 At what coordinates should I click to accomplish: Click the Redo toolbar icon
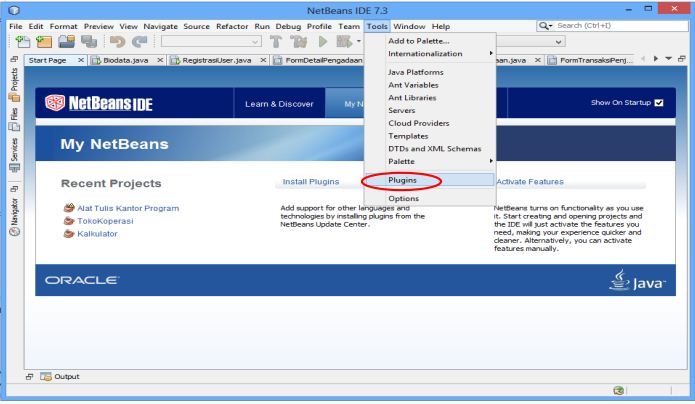pos(140,42)
